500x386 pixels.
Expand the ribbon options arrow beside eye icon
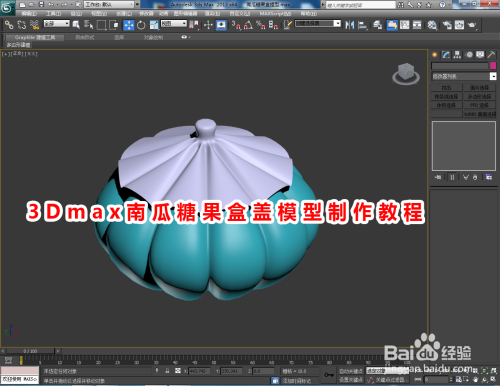[190, 37]
